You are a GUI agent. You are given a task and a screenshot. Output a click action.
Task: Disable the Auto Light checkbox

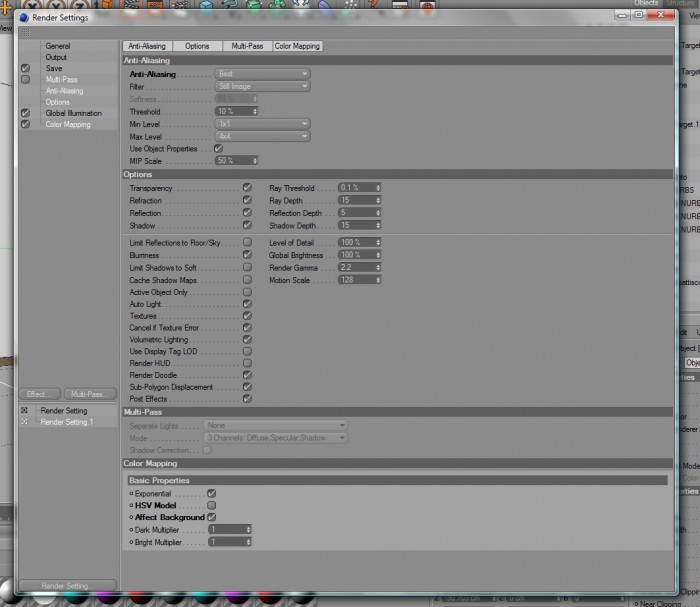click(247, 304)
